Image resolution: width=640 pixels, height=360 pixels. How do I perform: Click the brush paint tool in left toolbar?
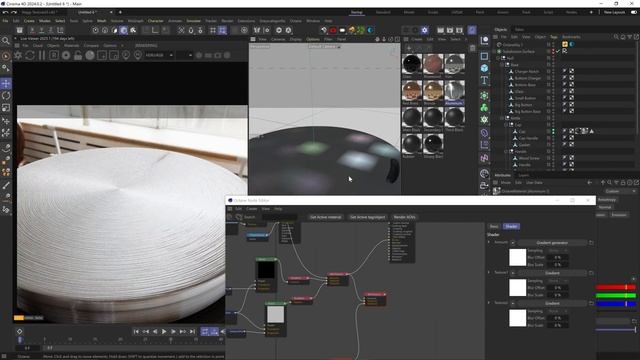tap(6, 185)
